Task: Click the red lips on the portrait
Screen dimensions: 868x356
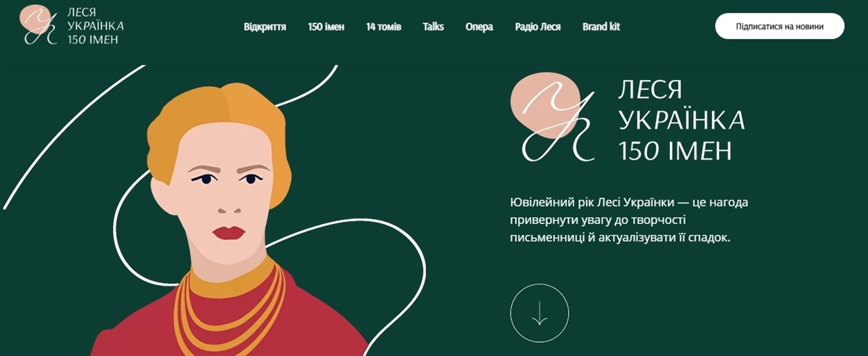Action: tap(228, 233)
